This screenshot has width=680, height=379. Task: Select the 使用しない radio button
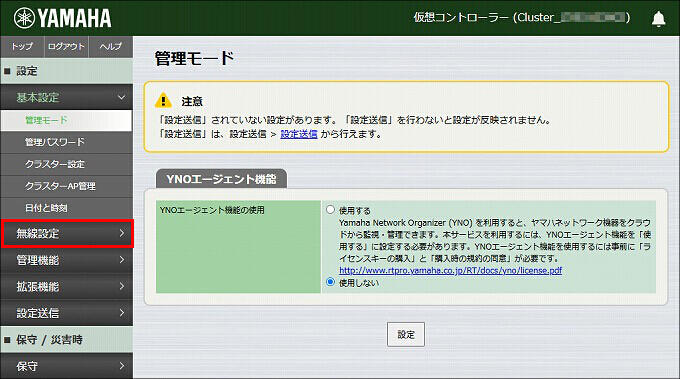click(330, 282)
